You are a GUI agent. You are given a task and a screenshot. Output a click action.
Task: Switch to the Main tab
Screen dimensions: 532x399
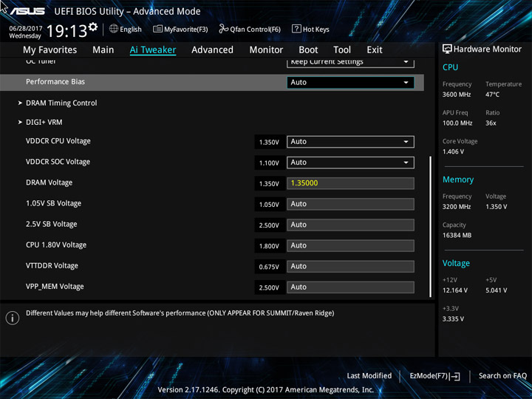103,50
